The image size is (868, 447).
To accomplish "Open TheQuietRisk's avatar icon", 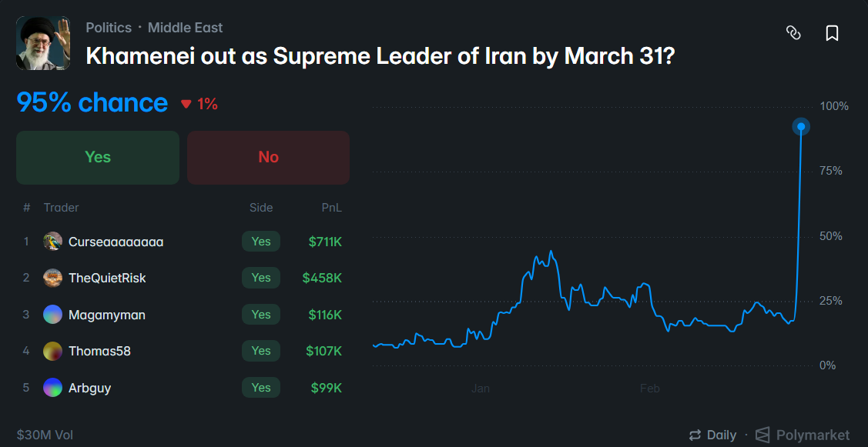I will tap(52, 278).
